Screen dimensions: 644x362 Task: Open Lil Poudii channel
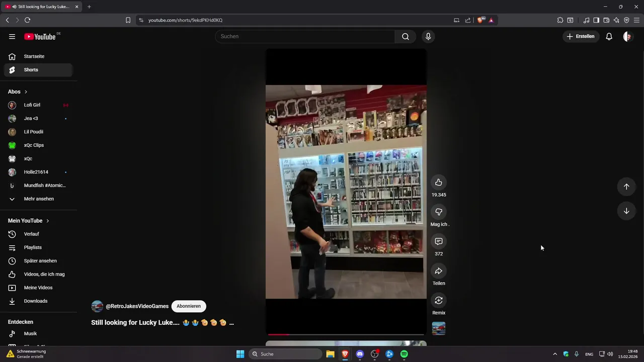(x=38, y=132)
